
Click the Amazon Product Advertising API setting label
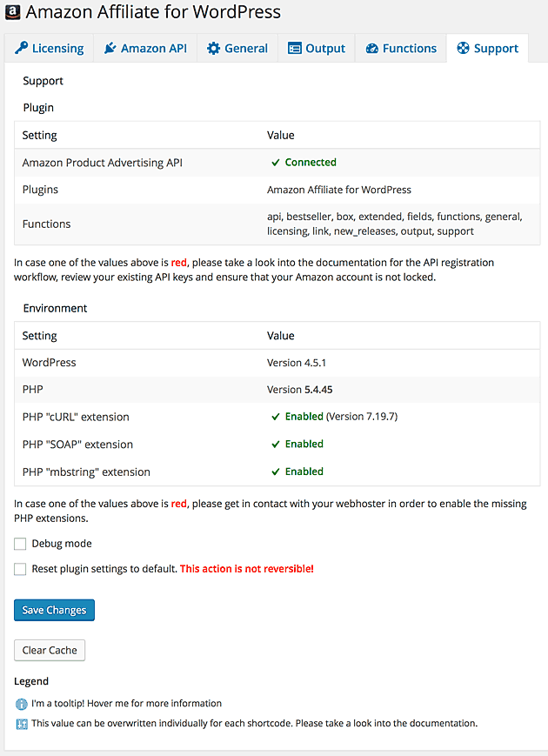point(102,163)
